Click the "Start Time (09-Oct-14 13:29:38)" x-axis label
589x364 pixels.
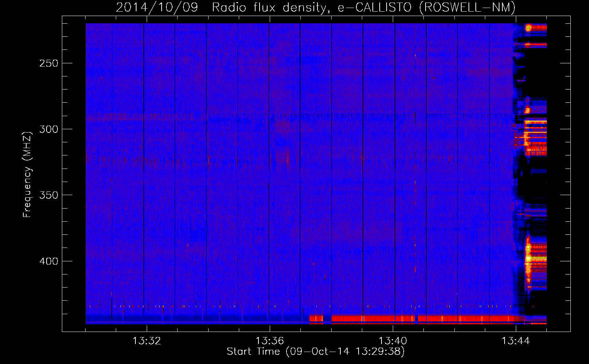tap(316, 352)
